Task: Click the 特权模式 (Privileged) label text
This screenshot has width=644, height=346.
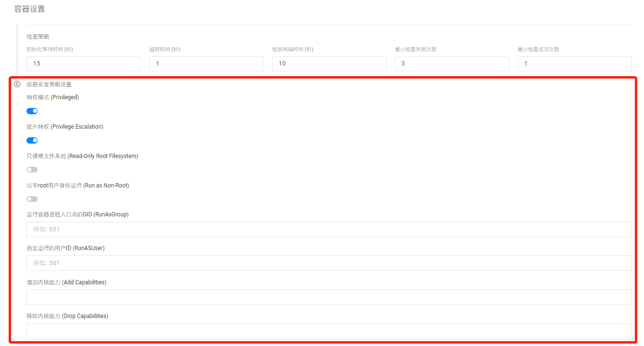Action: click(x=53, y=97)
